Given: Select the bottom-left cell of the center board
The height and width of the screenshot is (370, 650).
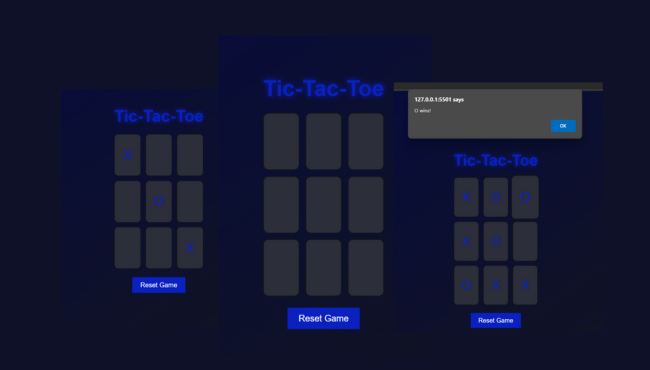Looking at the screenshot, I should click(281, 268).
